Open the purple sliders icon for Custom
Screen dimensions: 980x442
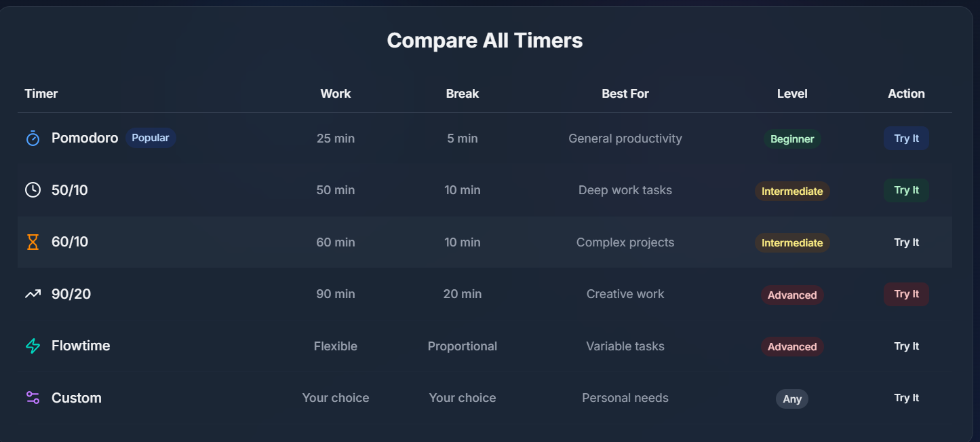tap(33, 398)
